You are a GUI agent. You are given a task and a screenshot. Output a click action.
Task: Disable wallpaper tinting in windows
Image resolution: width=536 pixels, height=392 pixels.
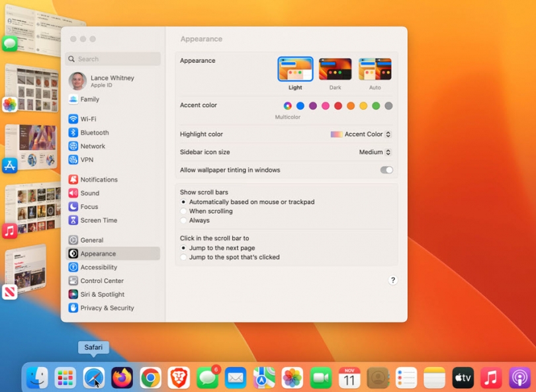386,170
